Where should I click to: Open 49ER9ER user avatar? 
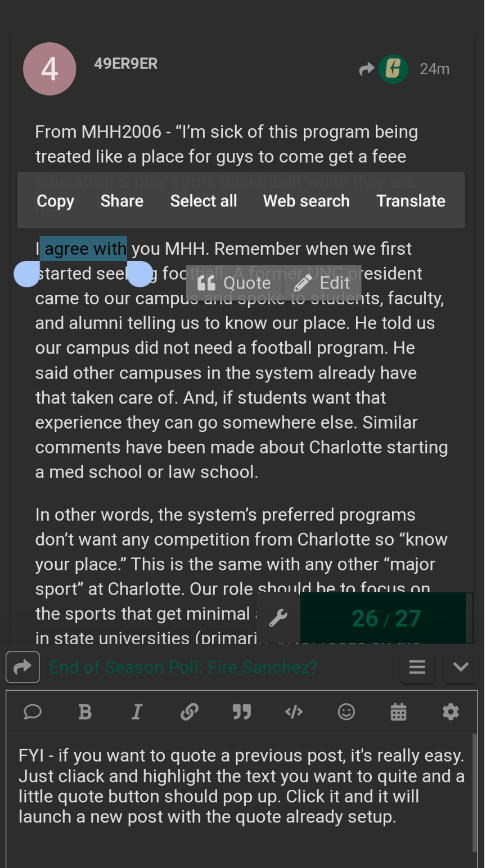tap(49, 69)
